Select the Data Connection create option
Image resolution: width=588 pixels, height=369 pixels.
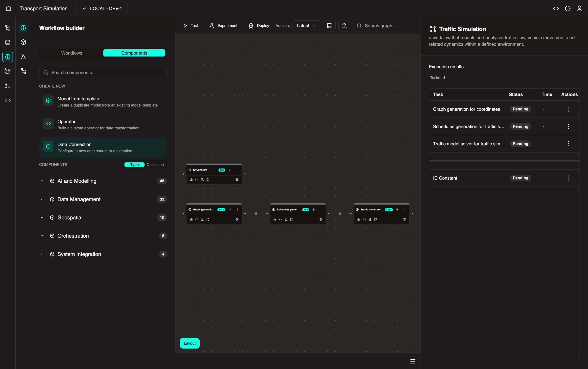(103, 147)
